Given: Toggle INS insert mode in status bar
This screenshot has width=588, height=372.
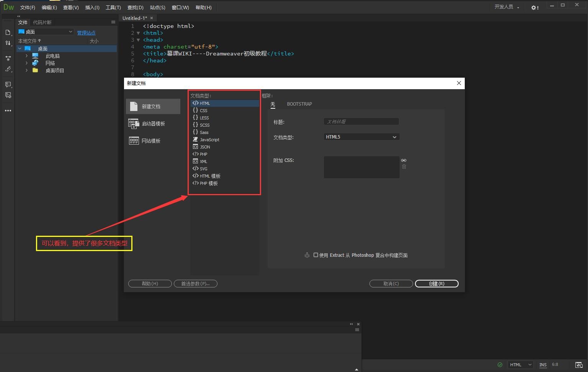Looking at the screenshot, I should pyautogui.click(x=543, y=365).
